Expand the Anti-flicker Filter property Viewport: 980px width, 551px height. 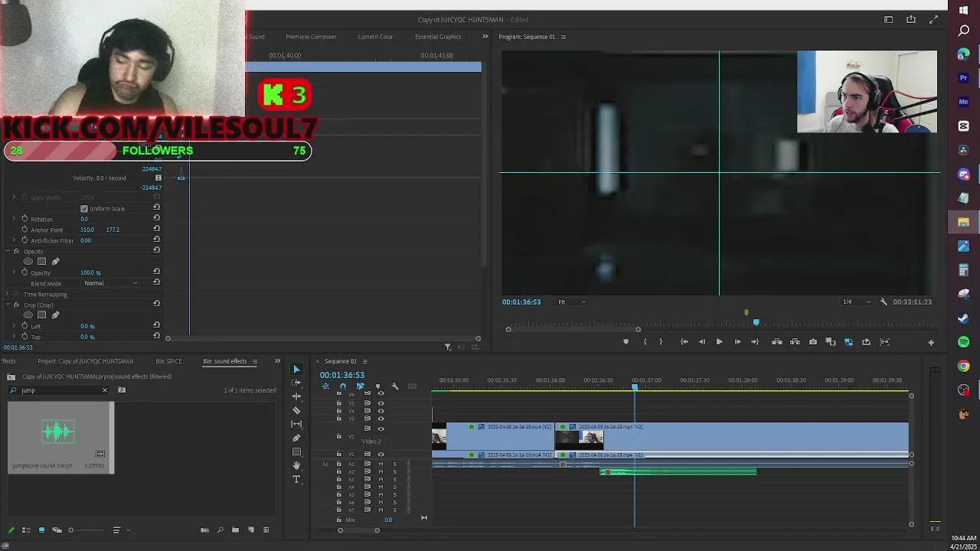pos(14,240)
